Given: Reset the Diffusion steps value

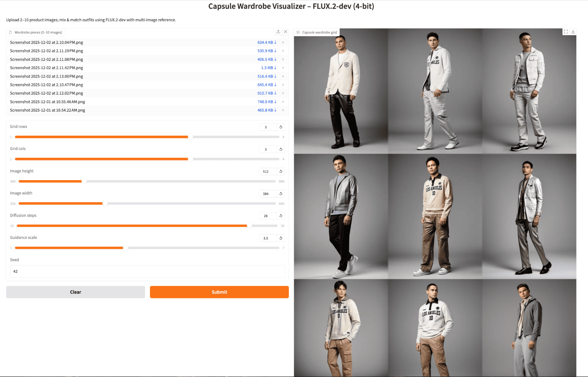Looking at the screenshot, I should tap(281, 216).
